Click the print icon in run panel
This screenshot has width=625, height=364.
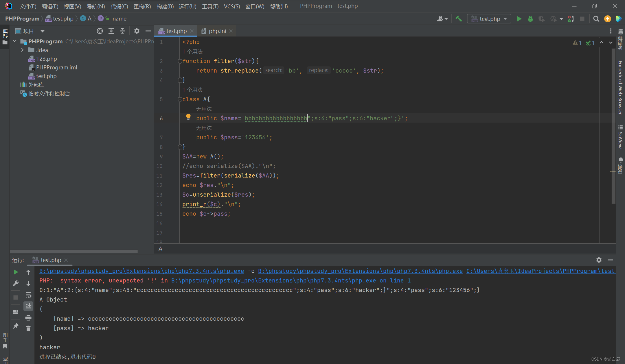(28, 318)
